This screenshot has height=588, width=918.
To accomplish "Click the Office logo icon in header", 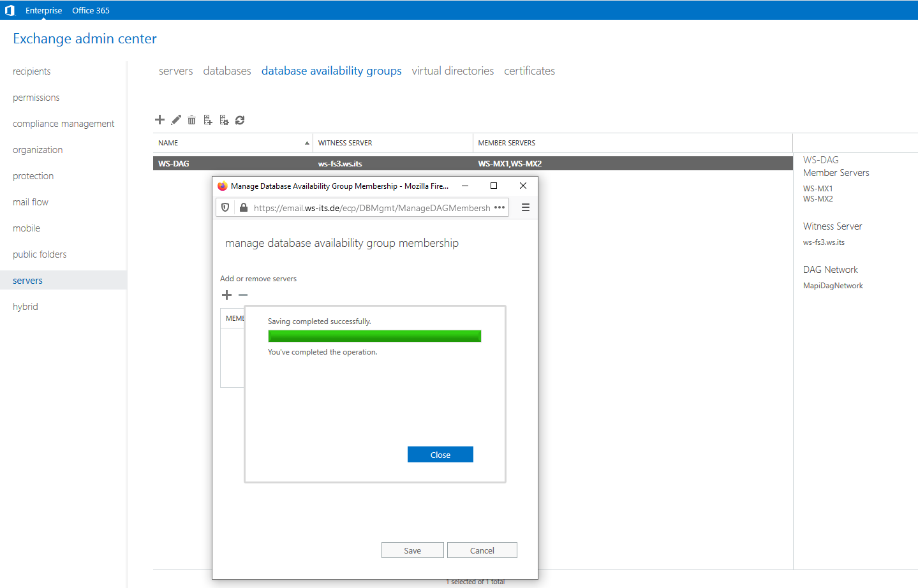I will point(10,10).
